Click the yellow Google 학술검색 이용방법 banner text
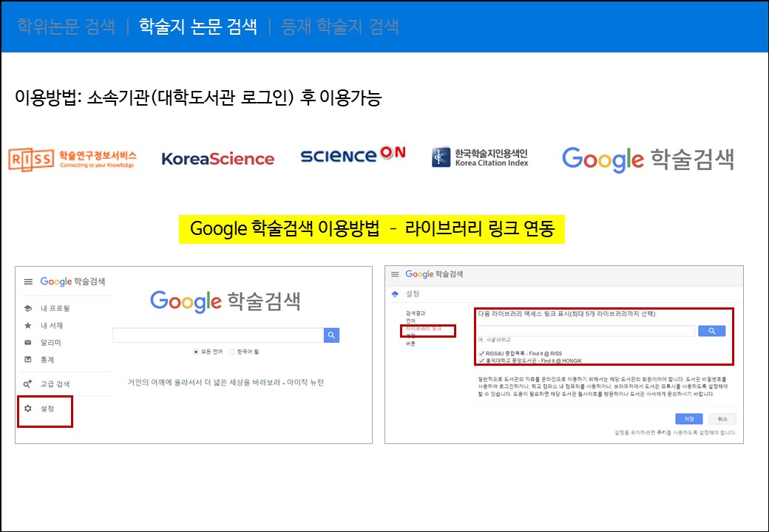Viewport: 769px width, 532px height. [372, 229]
